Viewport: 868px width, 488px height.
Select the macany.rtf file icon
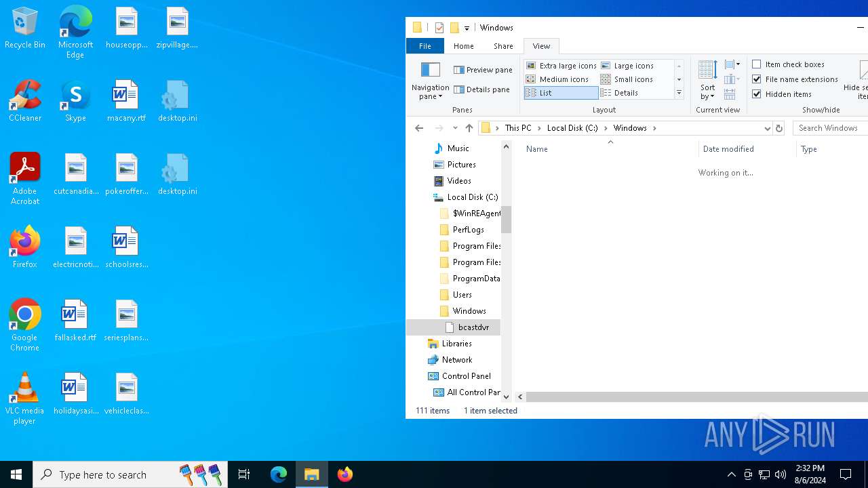coord(126,101)
